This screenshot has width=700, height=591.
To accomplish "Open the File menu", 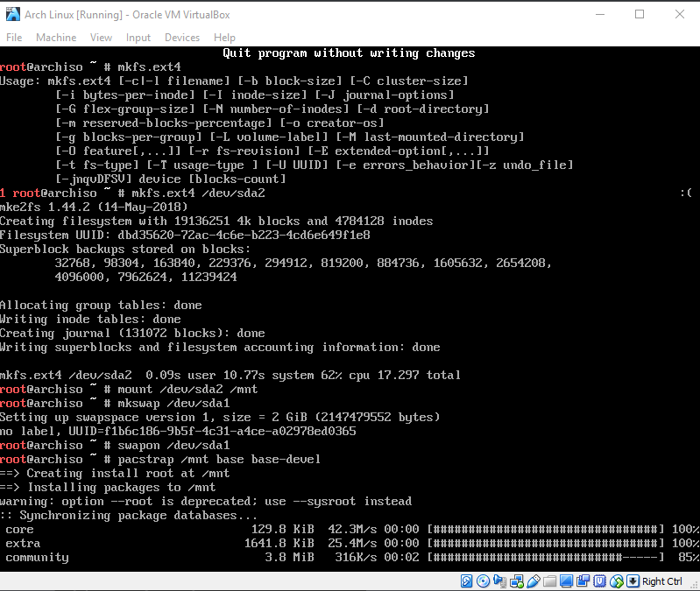I will click(14, 38).
